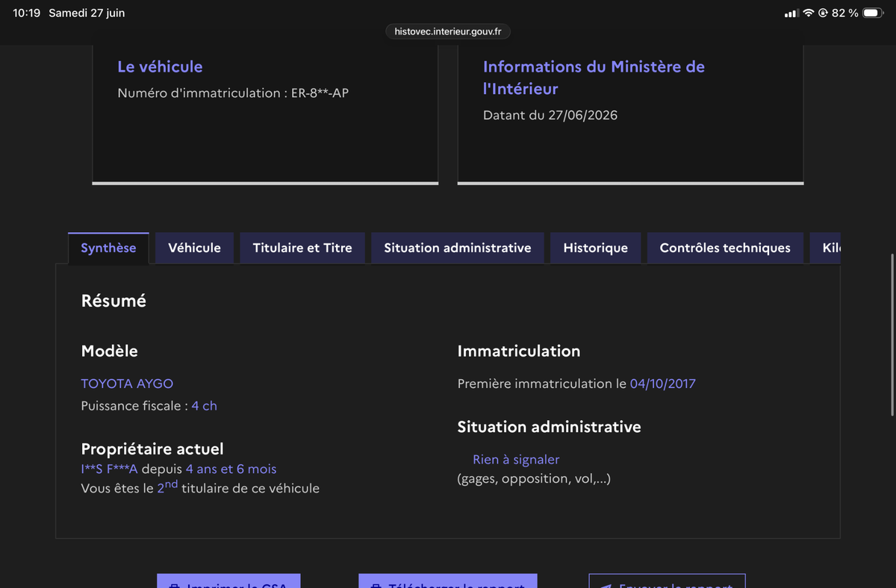Image resolution: width=896 pixels, height=588 pixels.
Task: Click the Résumé heading
Action: [113, 301]
